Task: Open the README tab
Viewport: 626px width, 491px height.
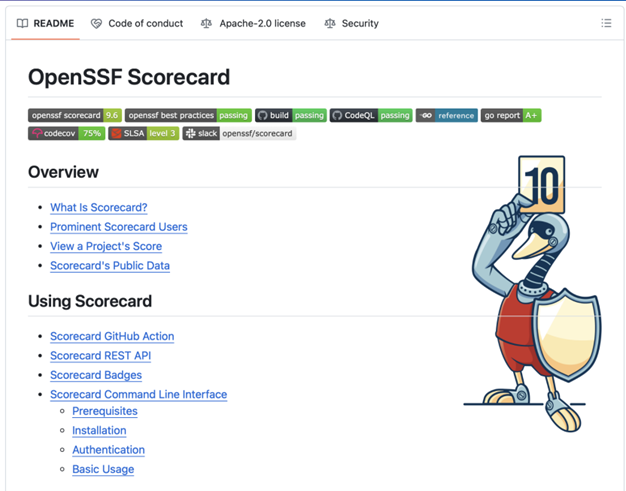Action: [46, 24]
